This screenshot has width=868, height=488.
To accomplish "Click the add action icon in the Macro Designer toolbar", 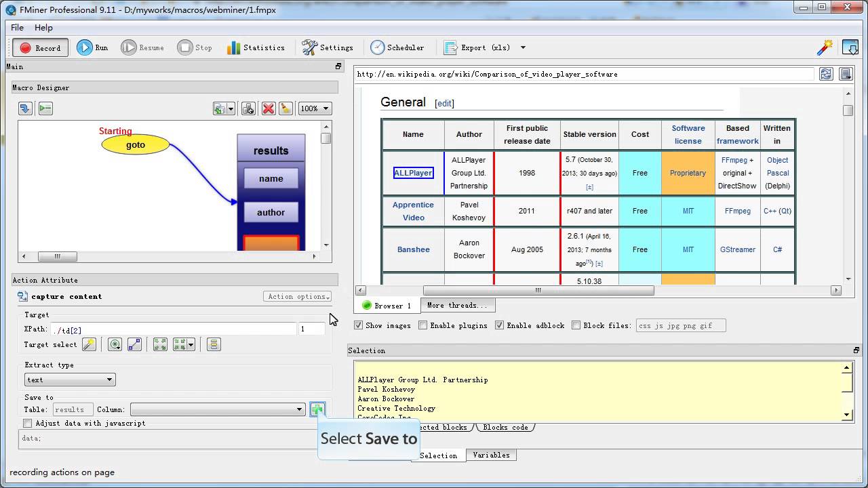I will click(x=220, y=108).
